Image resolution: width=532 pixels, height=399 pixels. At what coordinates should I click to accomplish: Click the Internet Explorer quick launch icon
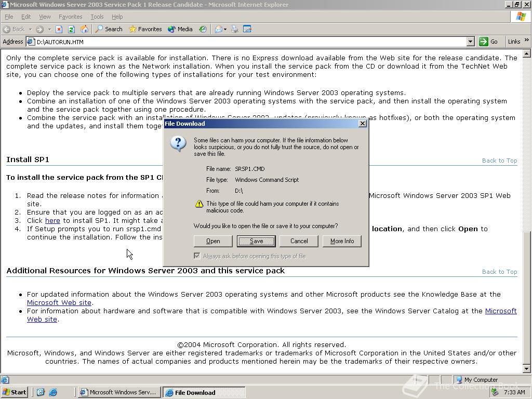pos(53,392)
